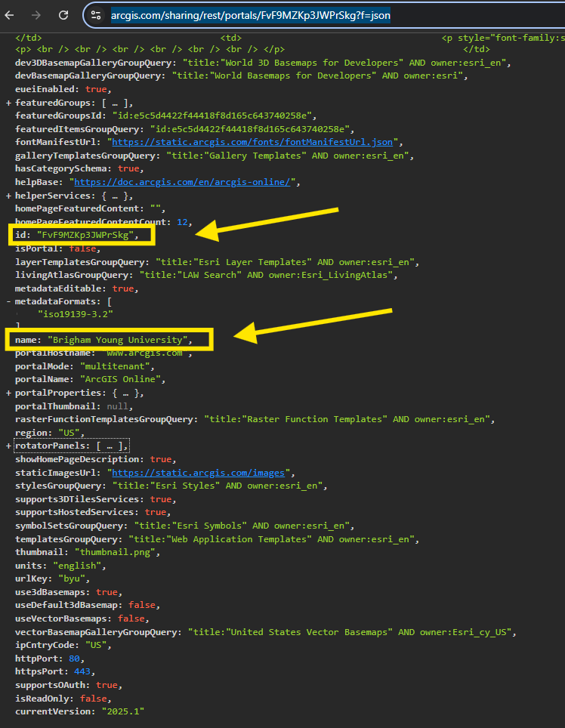
Task: Click the thumbnail value "thumbnail.png"
Action: click(115, 553)
